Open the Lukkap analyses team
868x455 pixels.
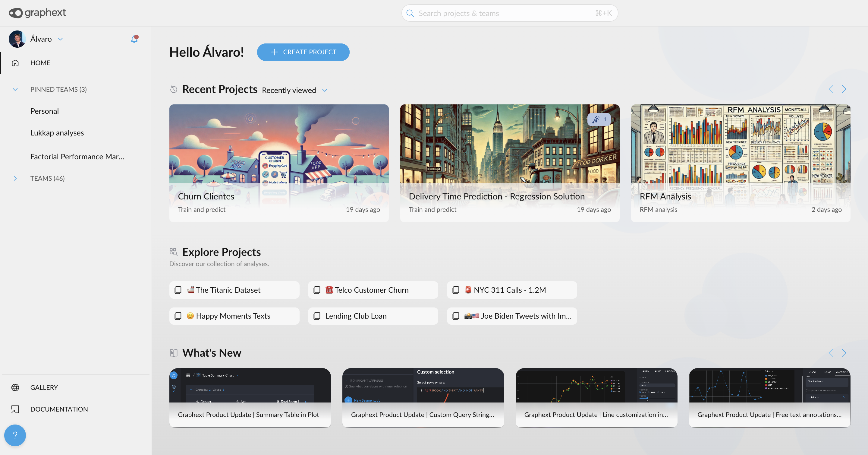(x=57, y=132)
